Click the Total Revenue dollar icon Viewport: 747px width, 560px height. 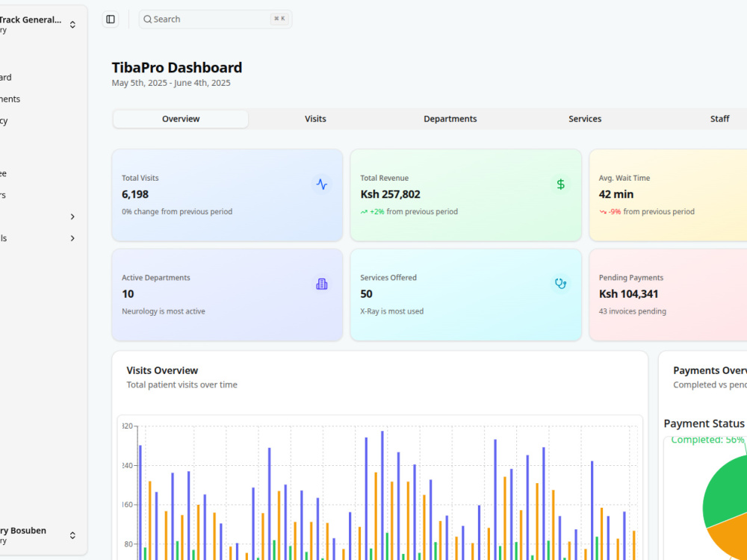coord(561,184)
